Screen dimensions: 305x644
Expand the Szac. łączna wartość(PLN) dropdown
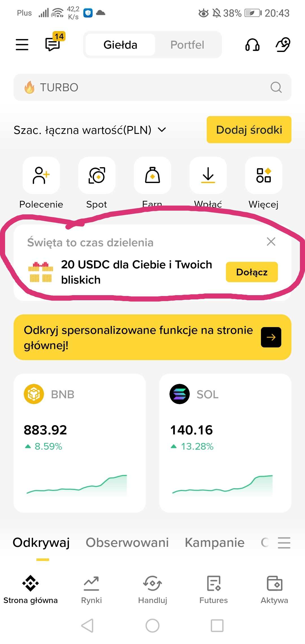[x=162, y=130]
